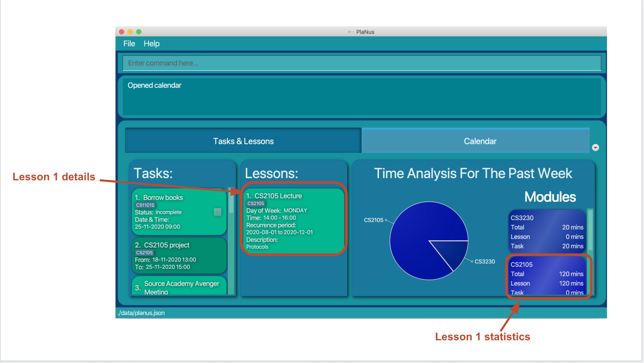The height and width of the screenshot is (363, 644).
Task: Select the CS3230 module statistics card
Action: click(x=547, y=231)
